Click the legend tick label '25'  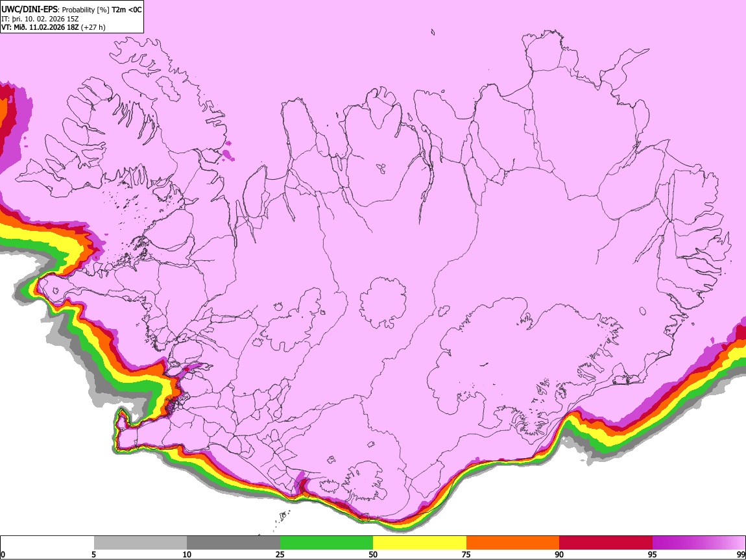[x=280, y=554]
